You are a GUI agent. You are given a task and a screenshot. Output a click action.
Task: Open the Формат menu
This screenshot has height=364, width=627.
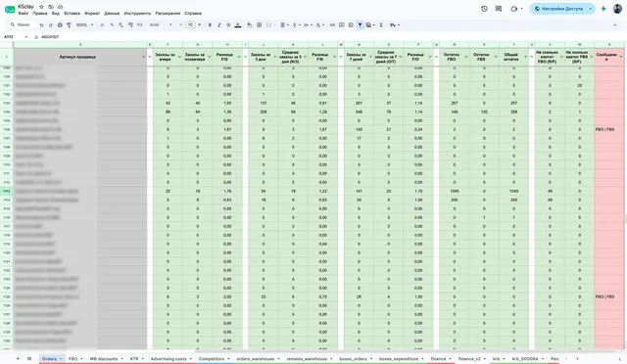[x=92, y=13]
